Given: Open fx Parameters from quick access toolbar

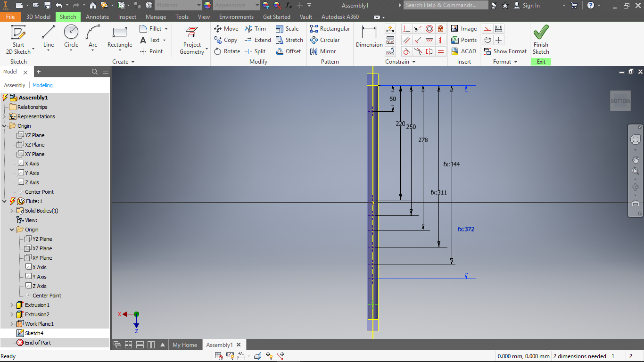Looking at the screenshot, I should [289, 5].
